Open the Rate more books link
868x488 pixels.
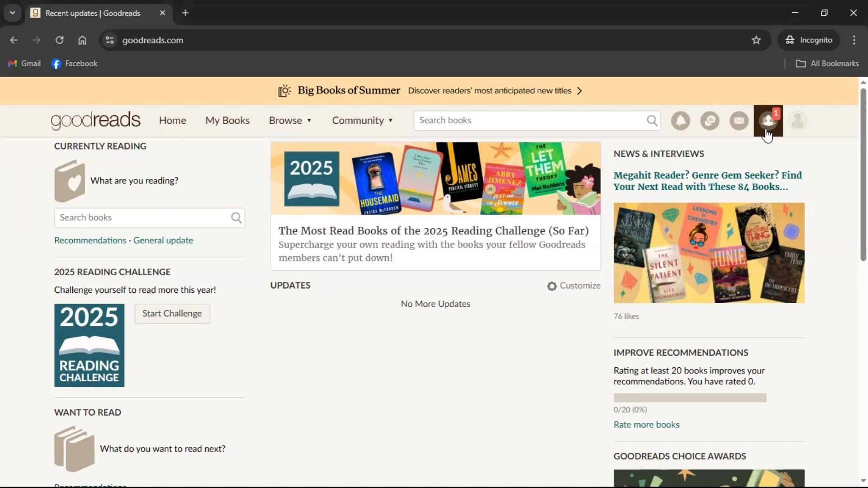coord(646,424)
